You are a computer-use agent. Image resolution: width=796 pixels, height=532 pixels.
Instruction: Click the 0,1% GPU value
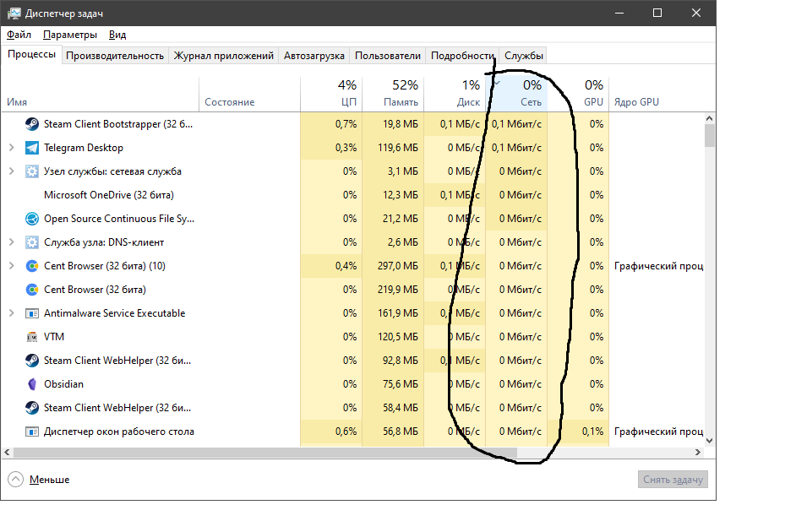[592, 432]
